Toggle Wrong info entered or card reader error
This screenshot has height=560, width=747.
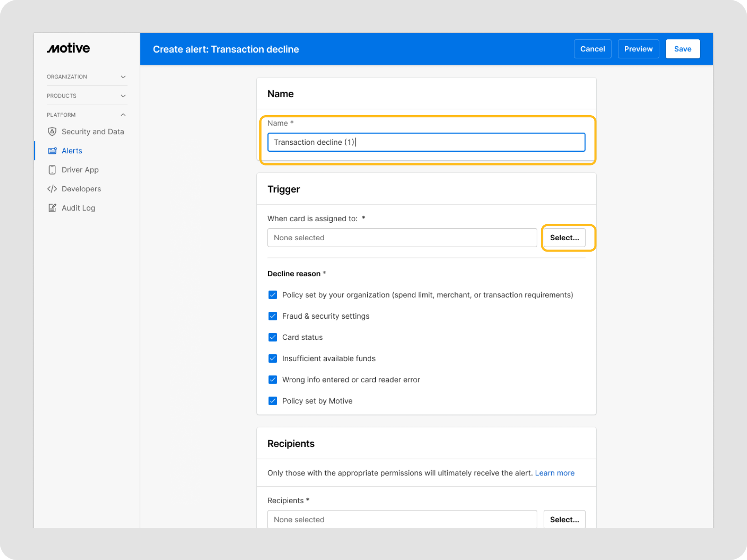(x=272, y=380)
